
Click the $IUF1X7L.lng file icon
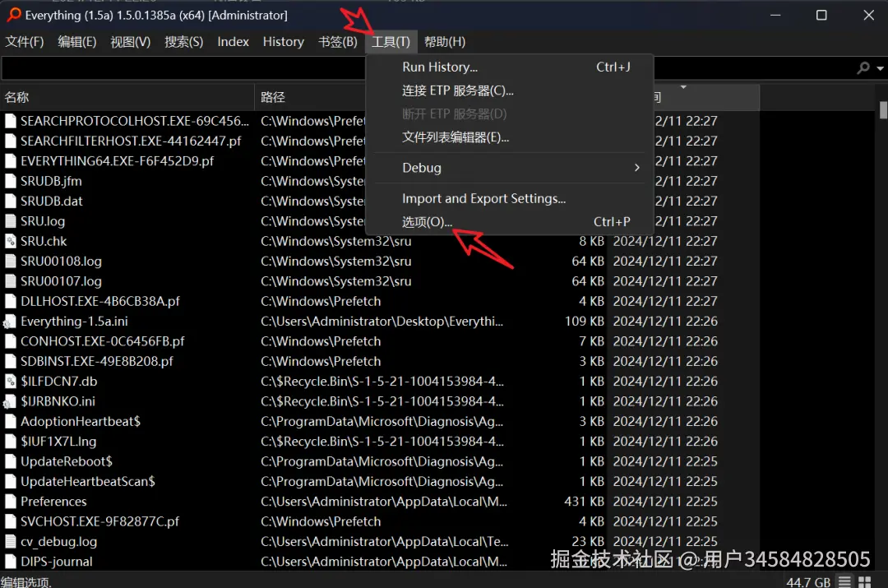[10, 442]
